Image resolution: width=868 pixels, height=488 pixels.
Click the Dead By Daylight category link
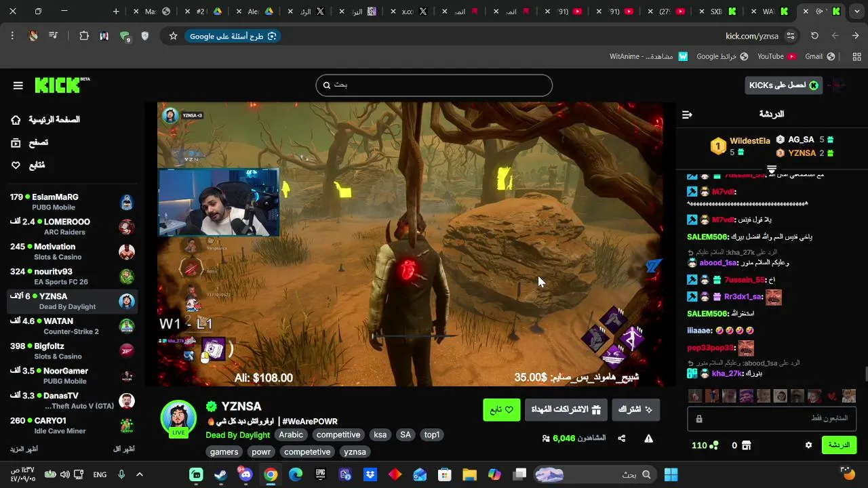[237, 435]
